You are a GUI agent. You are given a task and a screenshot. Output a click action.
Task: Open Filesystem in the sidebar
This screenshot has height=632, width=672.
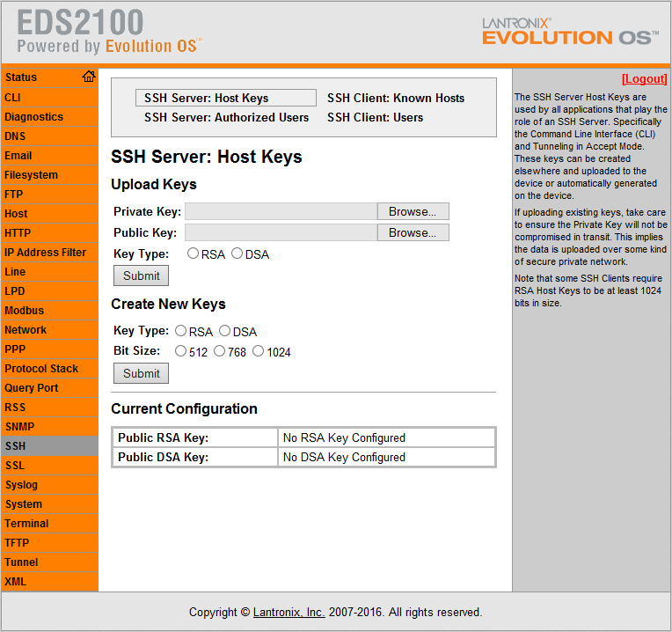click(x=50, y=174)
